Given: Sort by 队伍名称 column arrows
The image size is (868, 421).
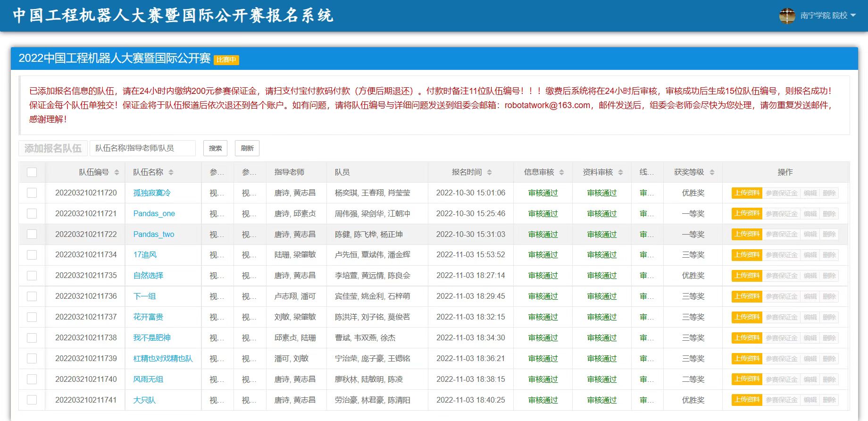Looking at the screenshot, I should [171, 172].
